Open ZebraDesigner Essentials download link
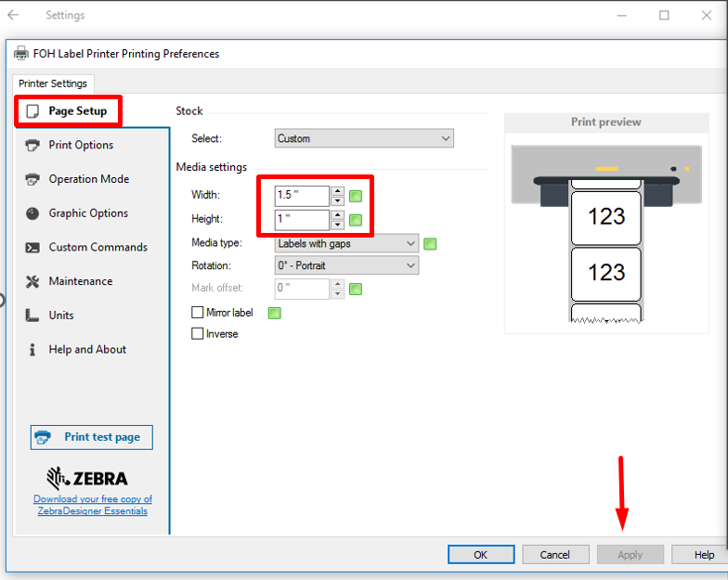This screenshot has height=580, width=728. (93, 505)
